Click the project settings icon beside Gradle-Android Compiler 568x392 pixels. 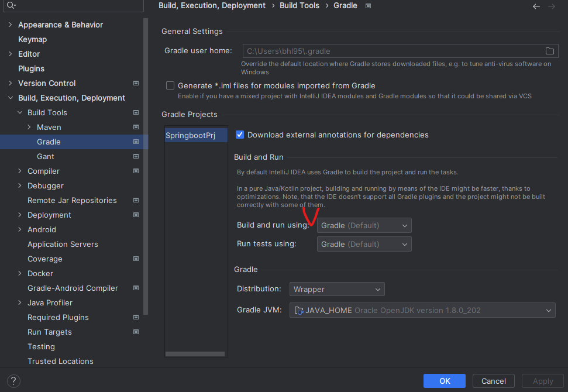click(136, 288)
